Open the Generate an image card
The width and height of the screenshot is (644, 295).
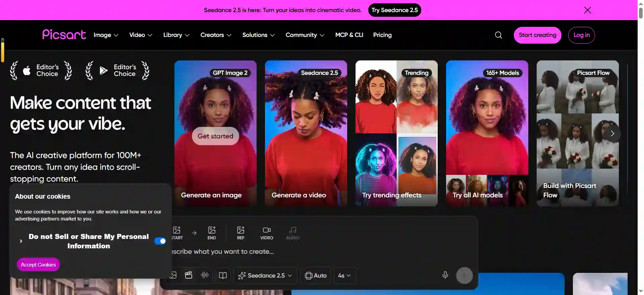coord(215,133)
